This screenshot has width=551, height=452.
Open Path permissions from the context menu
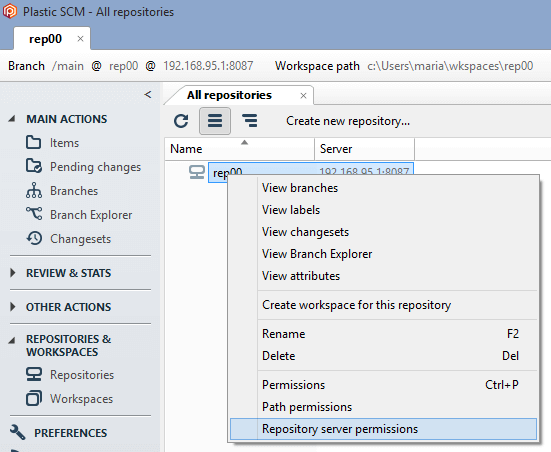[x=383, y=407]
